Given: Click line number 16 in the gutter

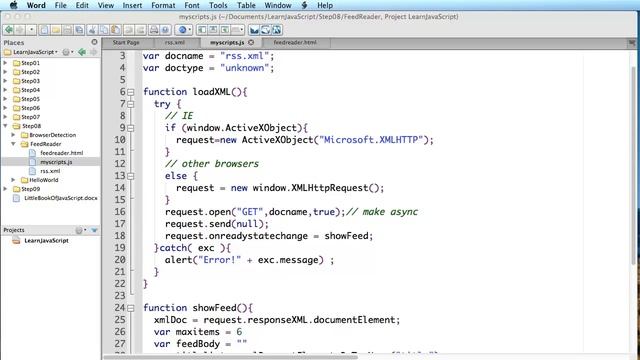Looking at the screenshot, I should (120, 212).
